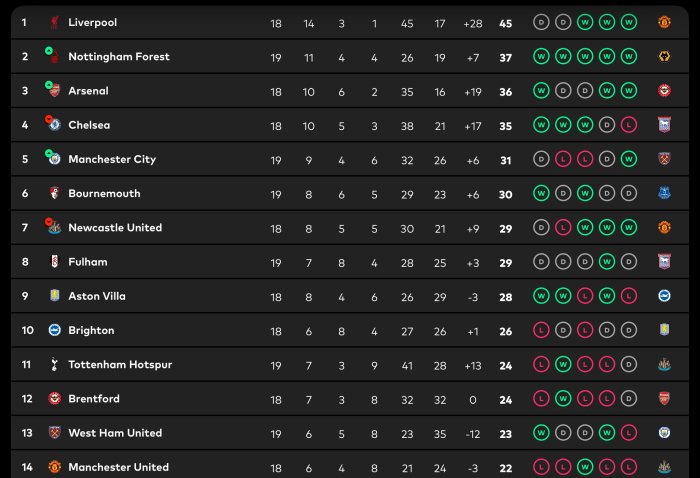
Task: Click West Ham's next opponent Manchester City badge
Action: click(x=664, y=432)
